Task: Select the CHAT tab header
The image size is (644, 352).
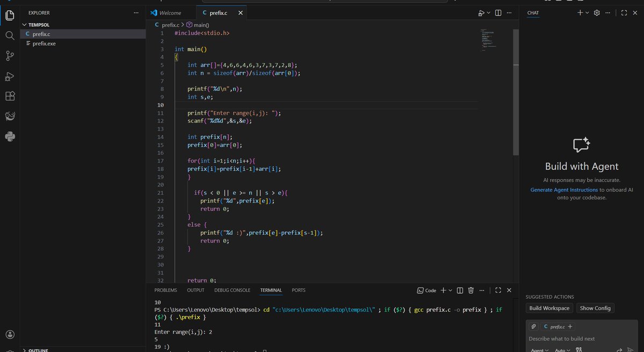Action: tap(533, 13)
